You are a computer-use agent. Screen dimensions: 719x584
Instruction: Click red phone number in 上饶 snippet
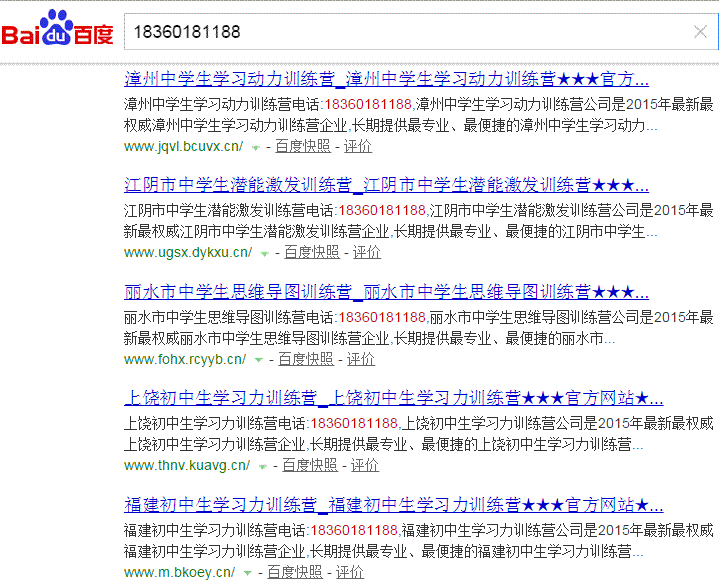point(354,423)
